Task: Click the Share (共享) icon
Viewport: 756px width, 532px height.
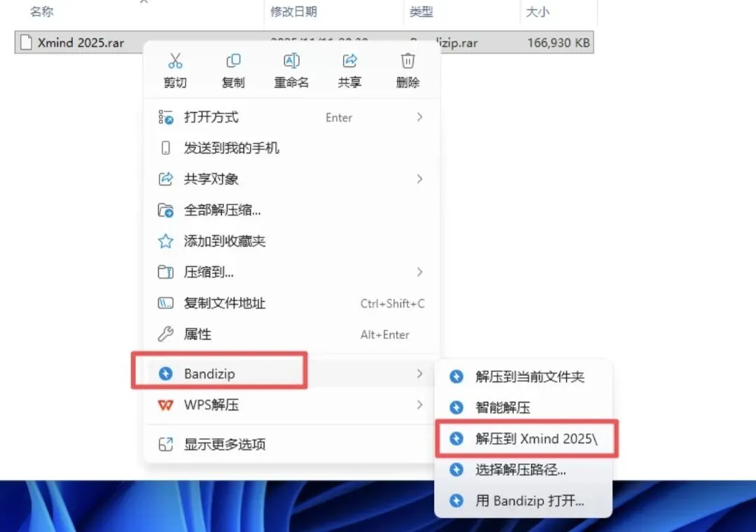Action: click(349, 61)
